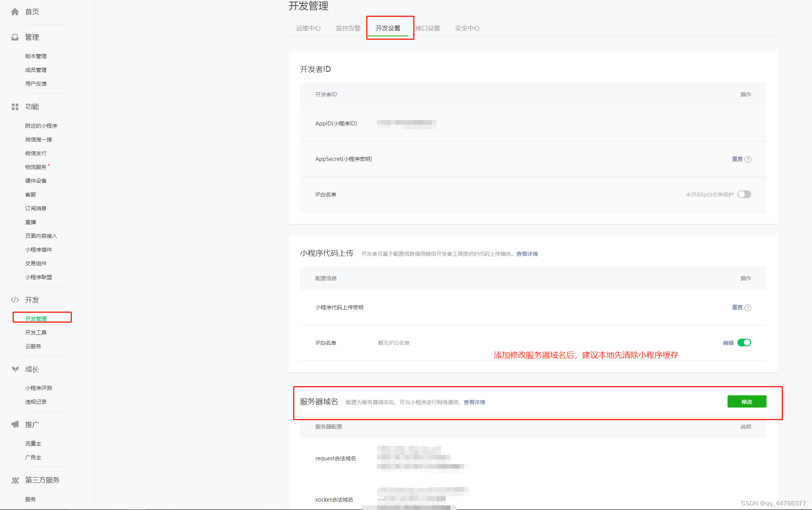Select the 安全中心 tab
Screen dimensions: 812x510
(467, 28)
